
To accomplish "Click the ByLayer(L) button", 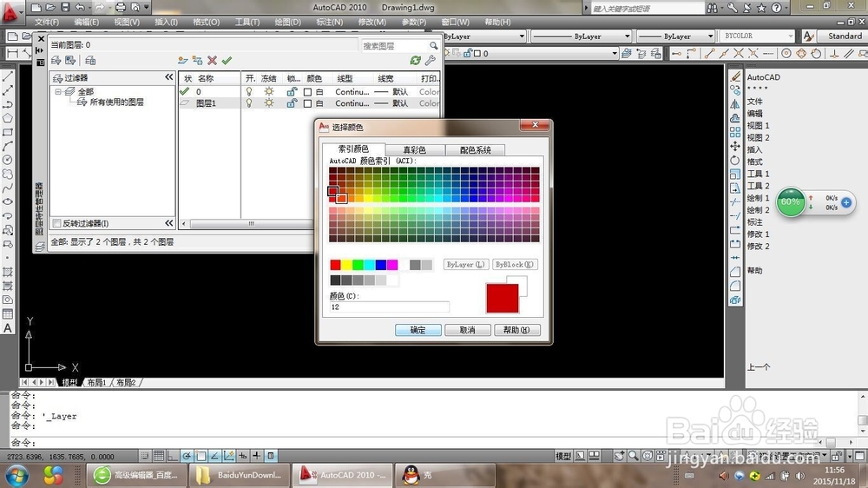I will coord(465,264).
